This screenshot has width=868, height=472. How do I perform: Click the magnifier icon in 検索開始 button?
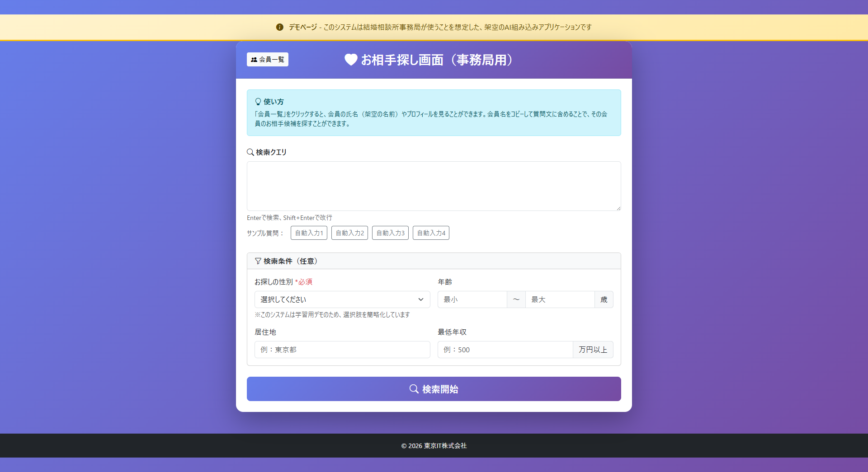pos(414,389)
